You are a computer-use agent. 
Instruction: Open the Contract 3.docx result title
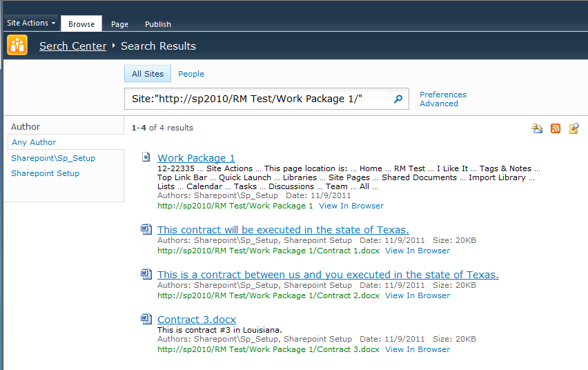pos(197,320)
